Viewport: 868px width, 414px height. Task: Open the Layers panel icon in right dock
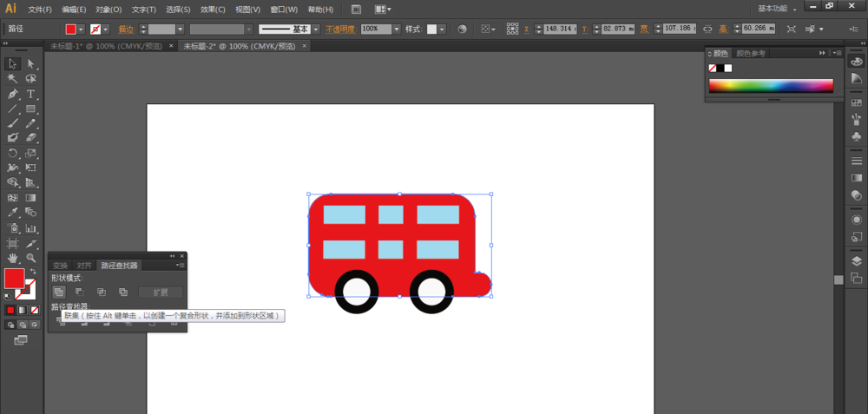coord(856,261)
